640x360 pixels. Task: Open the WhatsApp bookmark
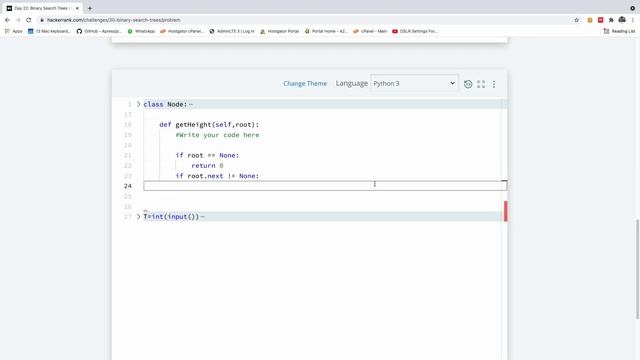click(x=141, y=31)
